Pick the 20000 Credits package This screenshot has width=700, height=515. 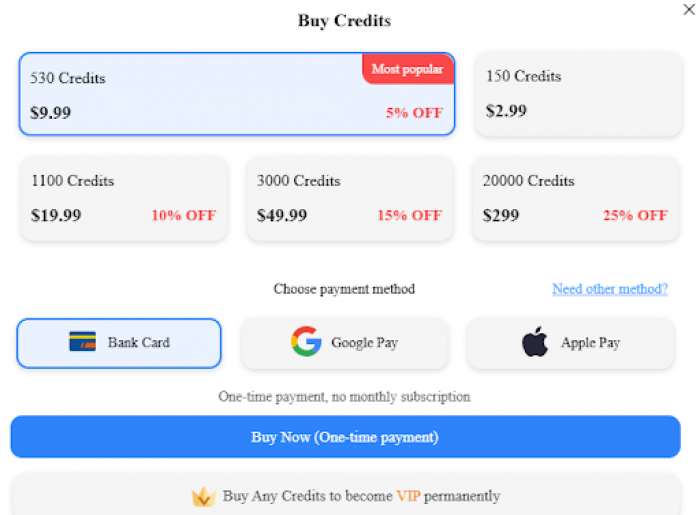[x=576, y=199]
